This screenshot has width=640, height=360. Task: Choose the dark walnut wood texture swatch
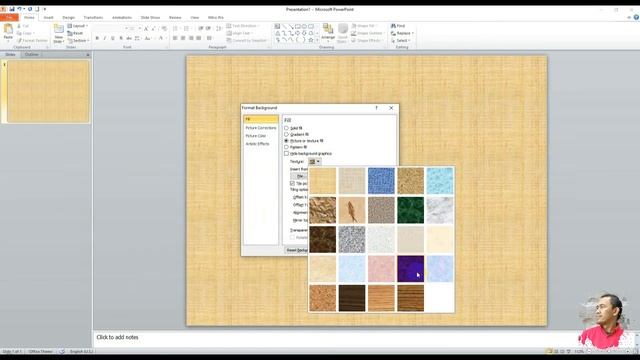pyautogui.click(x=352, y=298)
